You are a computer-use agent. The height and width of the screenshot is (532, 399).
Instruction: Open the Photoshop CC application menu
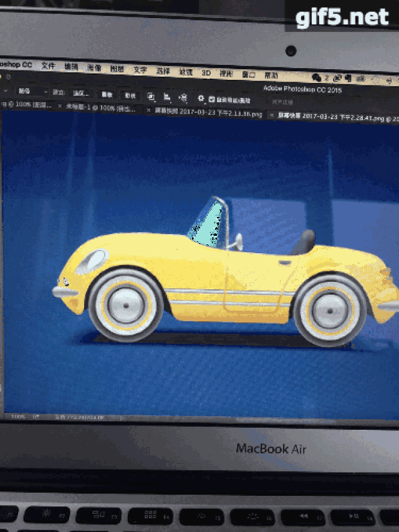click(x=16, y=64)
